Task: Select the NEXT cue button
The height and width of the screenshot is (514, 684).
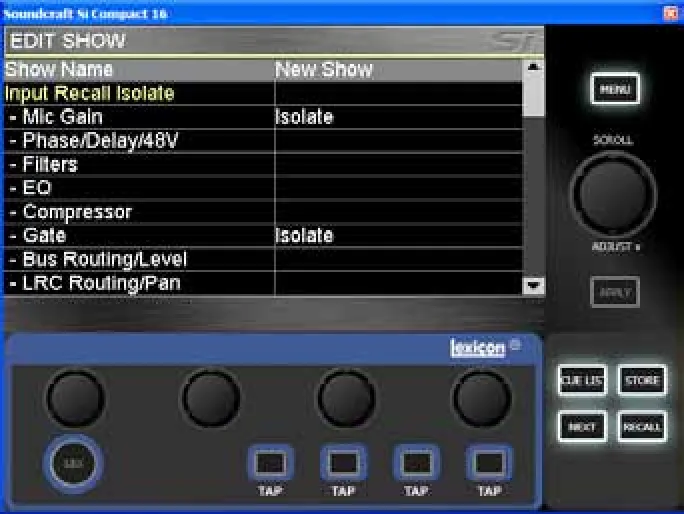Action: click(x=582, y=427)
